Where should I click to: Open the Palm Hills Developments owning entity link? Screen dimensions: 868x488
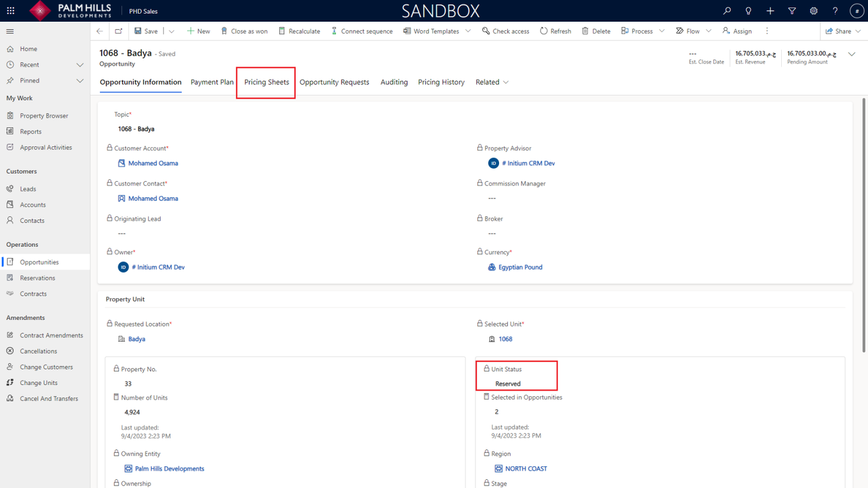click(x=169, y=469)
